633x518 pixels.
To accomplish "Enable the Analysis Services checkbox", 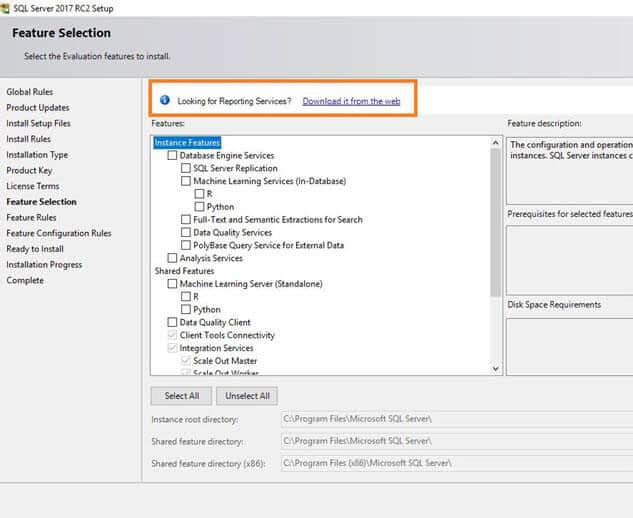I will pos(172,258).
